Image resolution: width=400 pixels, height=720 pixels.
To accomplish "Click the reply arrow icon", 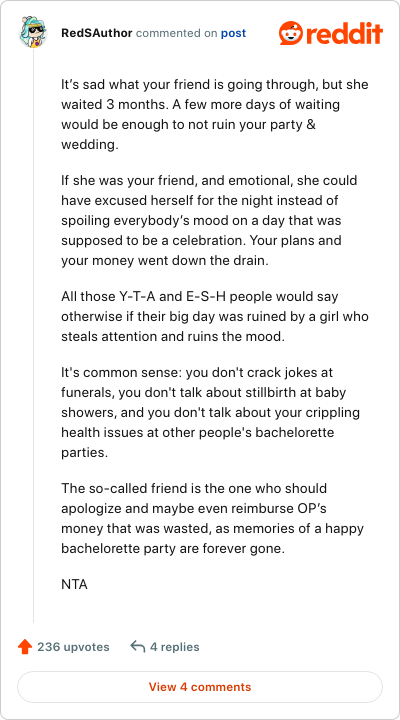I will [x=137, y=647].
